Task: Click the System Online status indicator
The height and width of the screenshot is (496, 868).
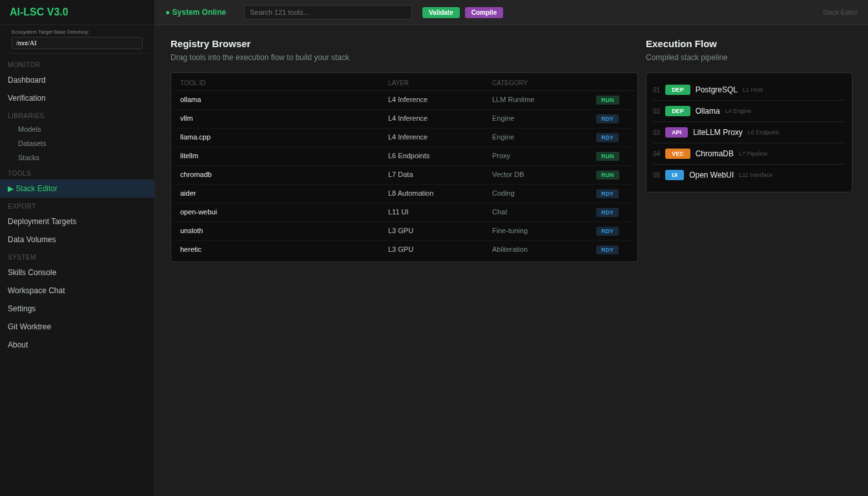Action: (196, 12)
